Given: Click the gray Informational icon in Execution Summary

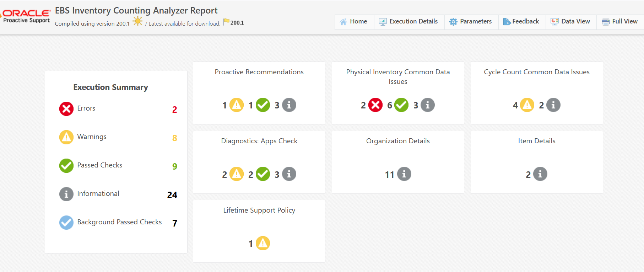Looking at the screenshot, I should coord(66,194).
